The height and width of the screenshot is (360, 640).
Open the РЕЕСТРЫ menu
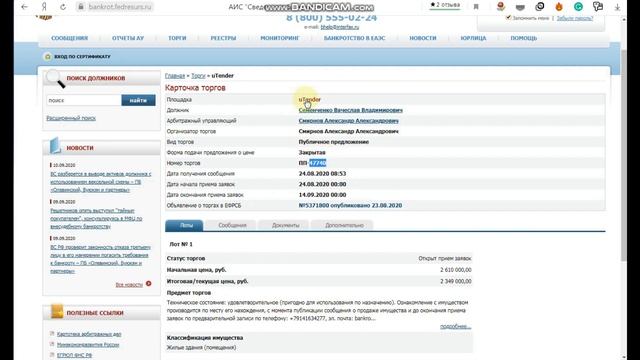tap(223, 38)
